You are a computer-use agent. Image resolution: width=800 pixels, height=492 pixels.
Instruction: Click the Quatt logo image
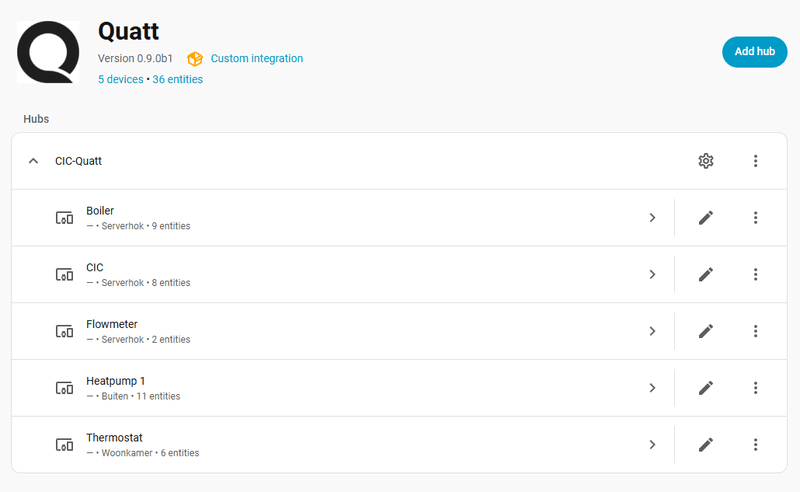point(48,51)
